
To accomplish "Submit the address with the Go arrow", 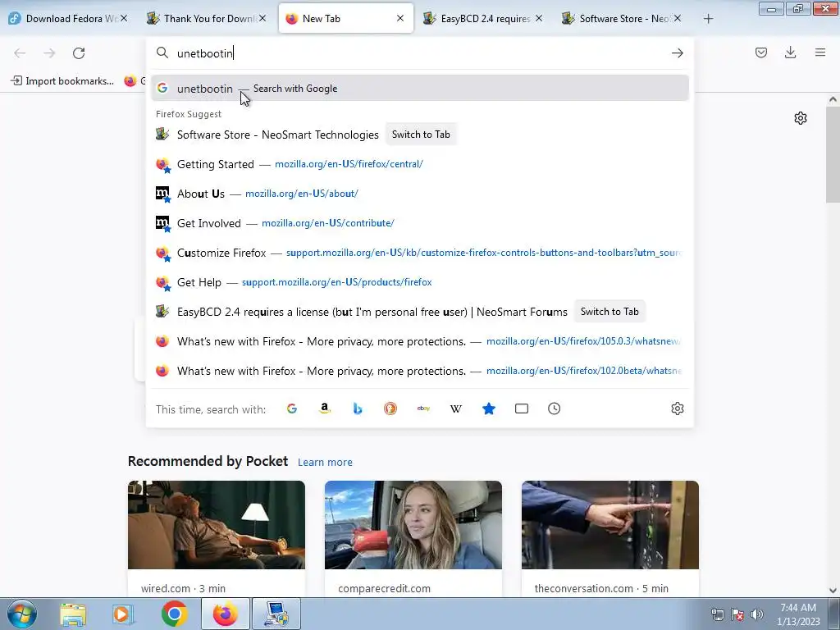I will click(x=677, y=53).
